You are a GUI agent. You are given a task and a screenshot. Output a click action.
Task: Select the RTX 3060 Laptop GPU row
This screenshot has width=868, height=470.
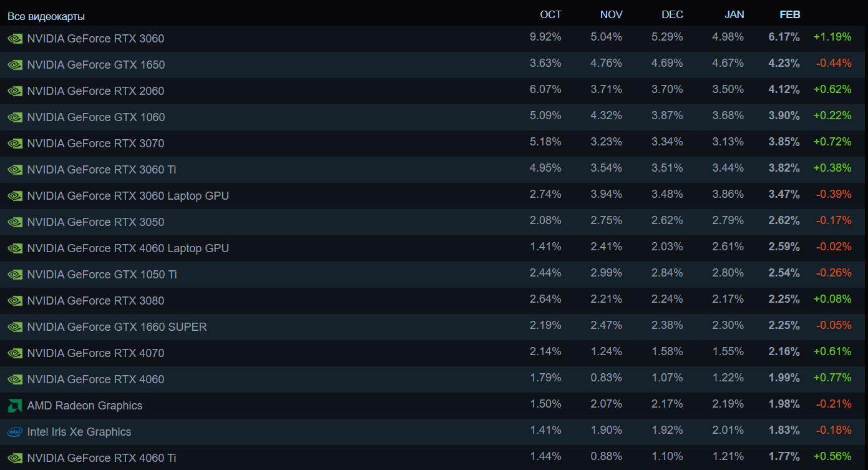pos(128,196)
